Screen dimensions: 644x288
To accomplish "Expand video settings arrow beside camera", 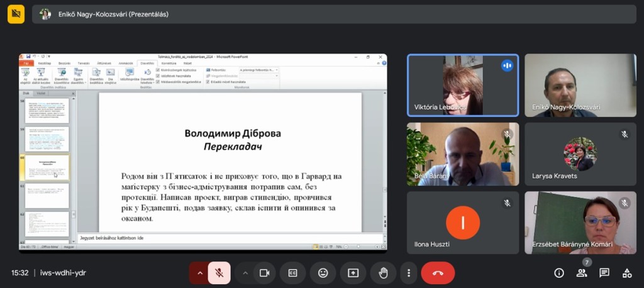I will point(245,273).
